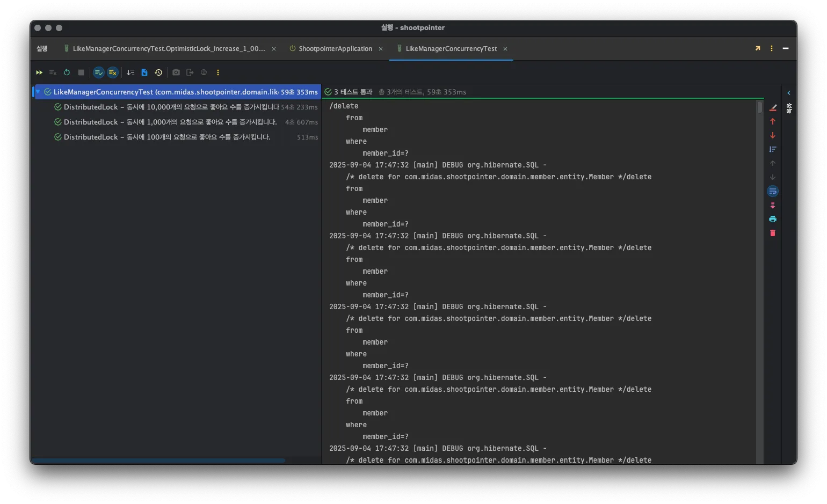Click the '3 테스트 통과' status text
This screenshot has width=827, height=504.
[353, 92]
